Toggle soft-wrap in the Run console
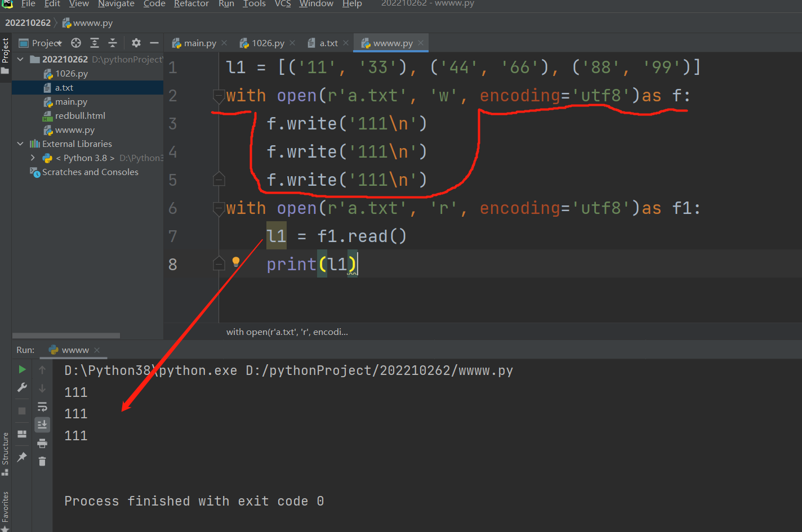Image resolution: width=802 pixels, height=532 pixels. (42, 406)
